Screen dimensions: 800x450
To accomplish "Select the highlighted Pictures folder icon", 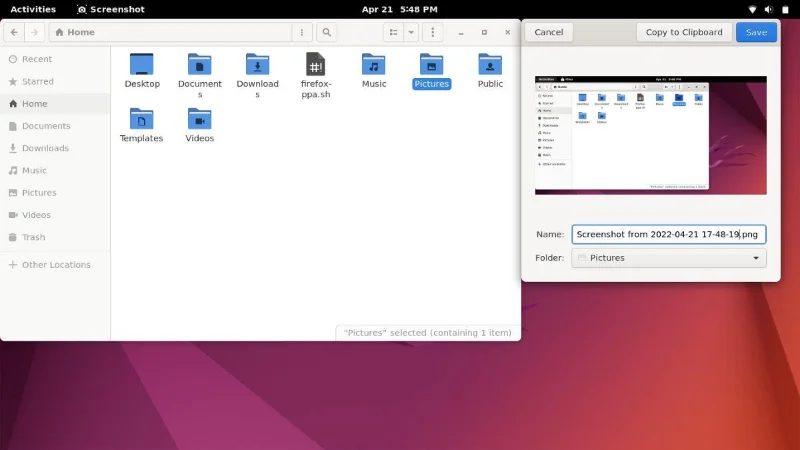I will tap(432, 65).
